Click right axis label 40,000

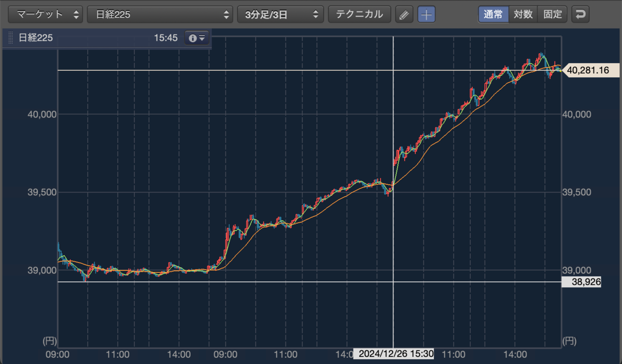point(577,114)
